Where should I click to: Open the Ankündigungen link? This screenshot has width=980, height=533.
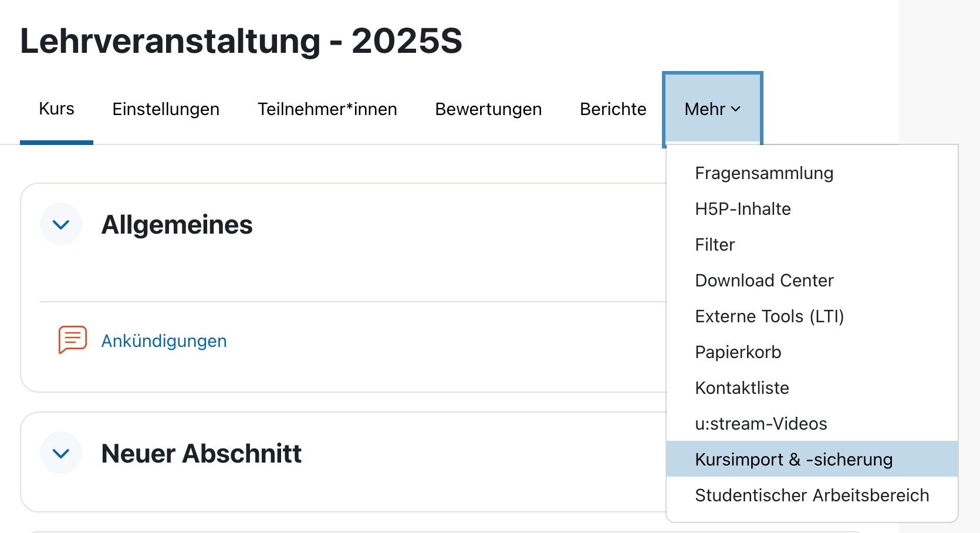pyautogui.click(x=164, y=341)
